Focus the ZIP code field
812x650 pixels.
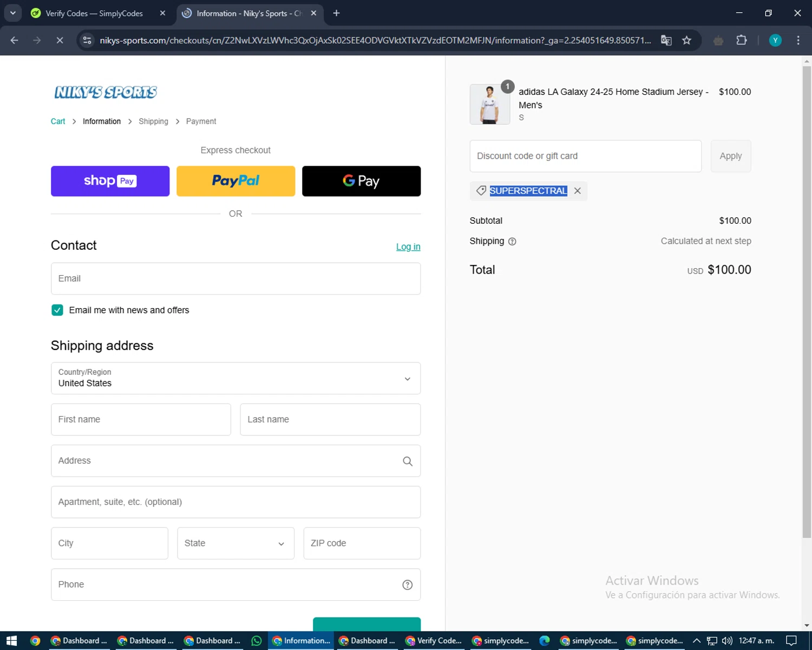pos(362,543)
